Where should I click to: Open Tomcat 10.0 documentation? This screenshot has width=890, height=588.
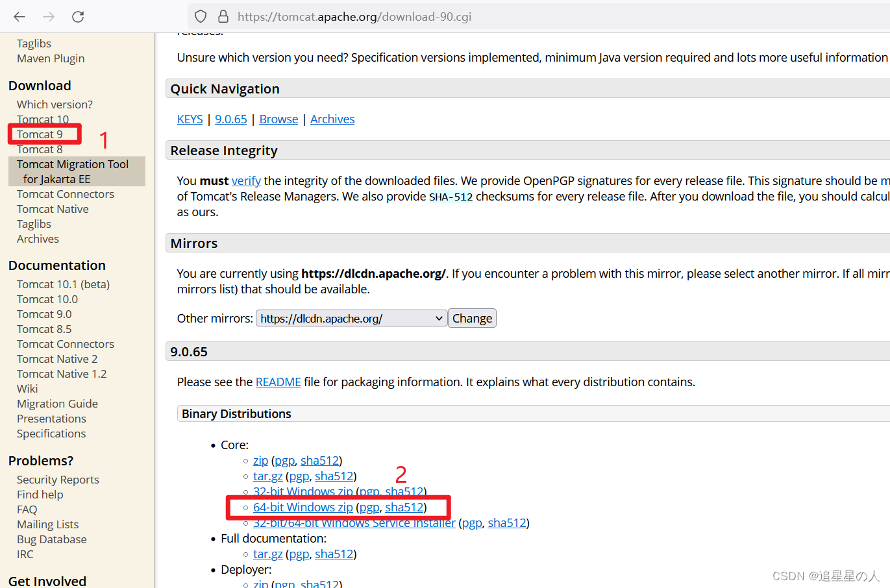coord(47,299)
